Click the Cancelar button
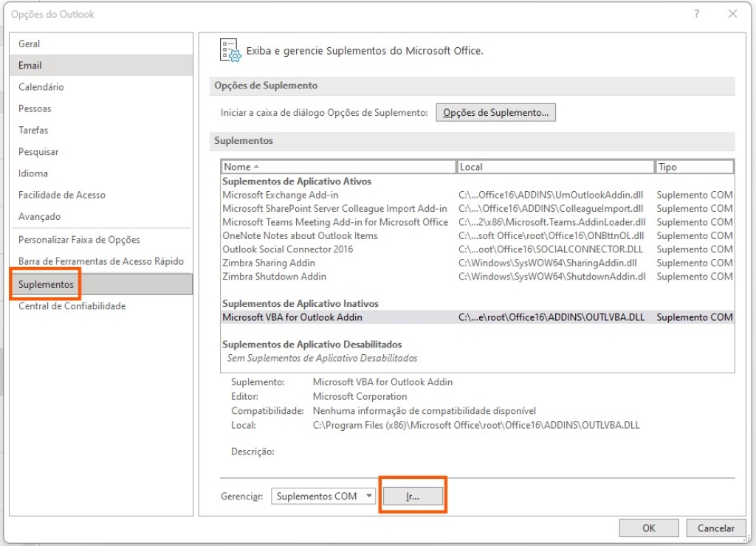Image resolution: width=756 pixels, height=546 pixels. (x=715, y=528)
